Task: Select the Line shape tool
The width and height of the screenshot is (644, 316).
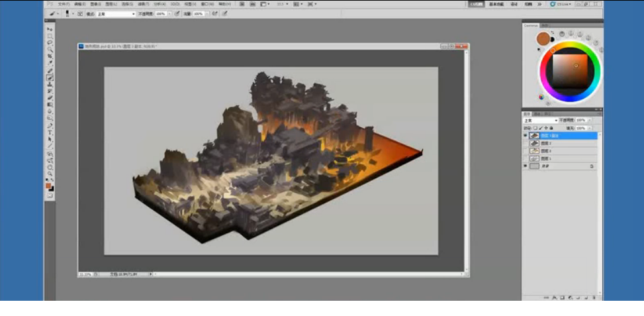Action: (50, 146)
